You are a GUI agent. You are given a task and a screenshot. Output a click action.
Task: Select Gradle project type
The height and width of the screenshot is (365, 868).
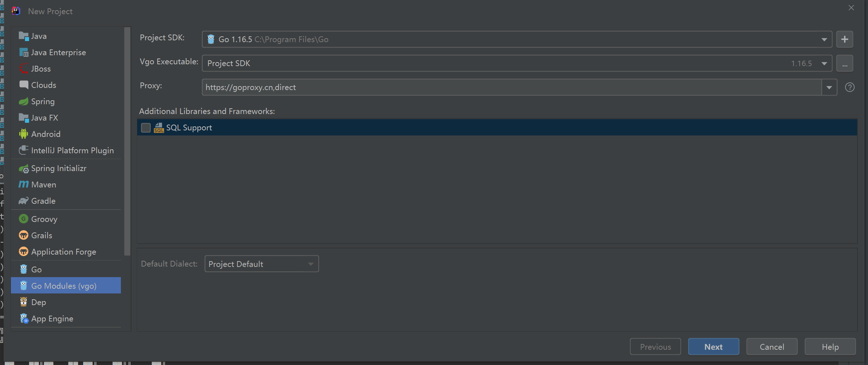coord(66,201)
